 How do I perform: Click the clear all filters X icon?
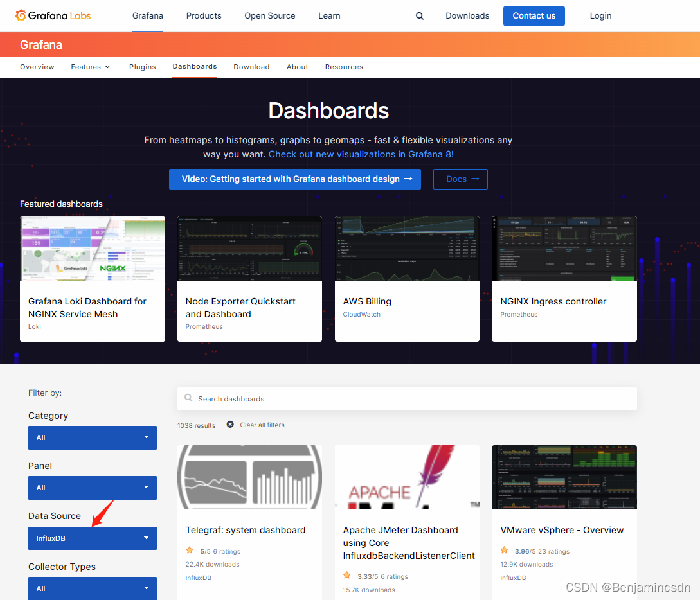click(230, 424)
